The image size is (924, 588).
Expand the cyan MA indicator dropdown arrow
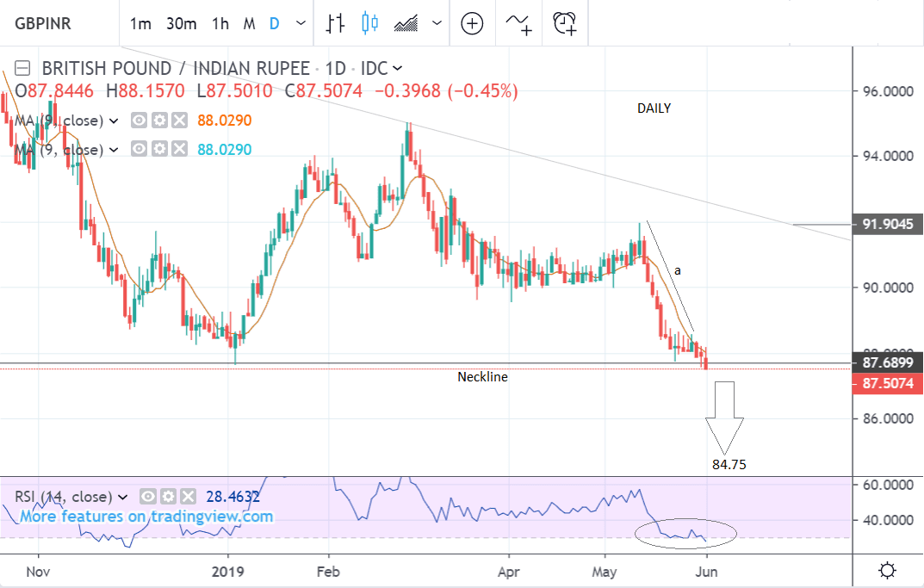[114, 150]
